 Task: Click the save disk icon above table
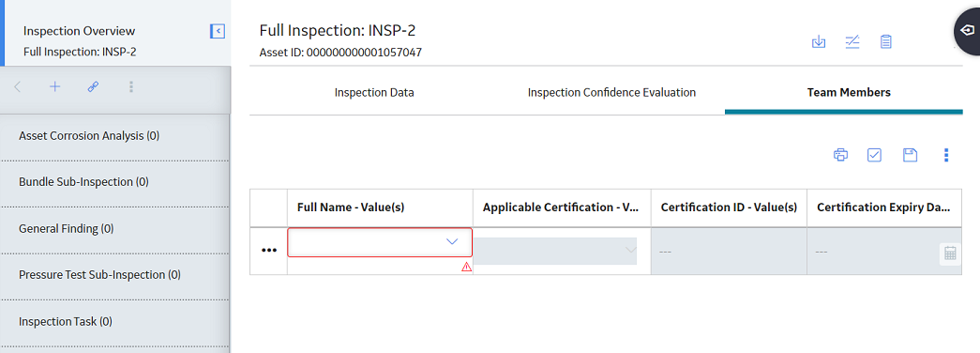pos(910,155)
